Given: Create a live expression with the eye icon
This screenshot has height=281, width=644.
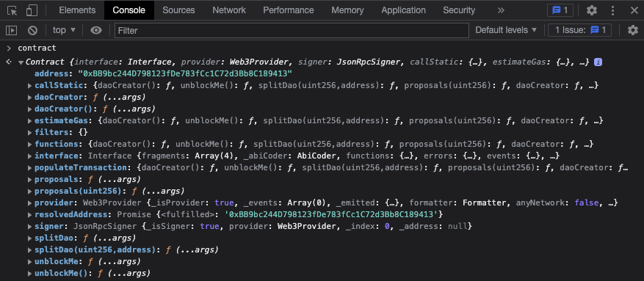Looking at the screenshot, I should pos(96,30).
